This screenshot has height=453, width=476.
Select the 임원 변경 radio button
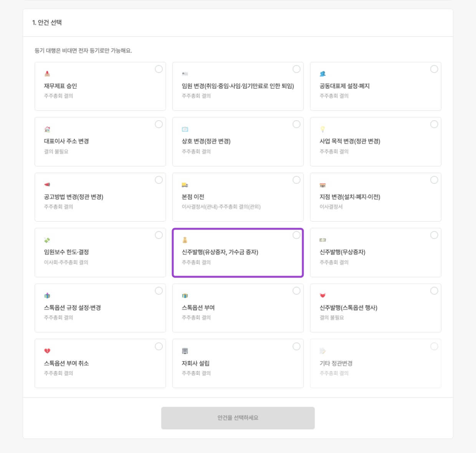click(296, 69)
